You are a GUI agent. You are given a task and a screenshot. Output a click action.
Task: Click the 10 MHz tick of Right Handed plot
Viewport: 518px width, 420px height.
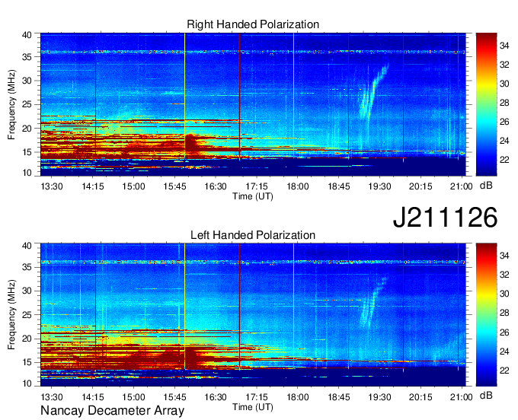(27, 173)
